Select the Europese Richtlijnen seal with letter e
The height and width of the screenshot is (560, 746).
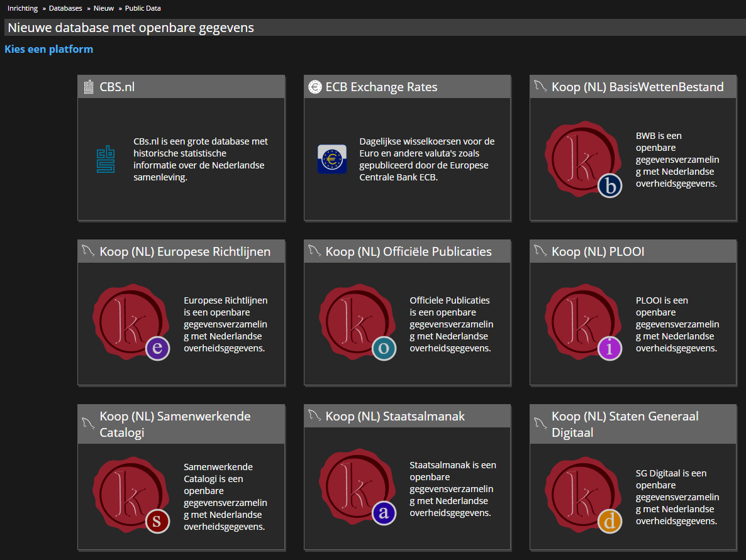click(x=131, y=322)
